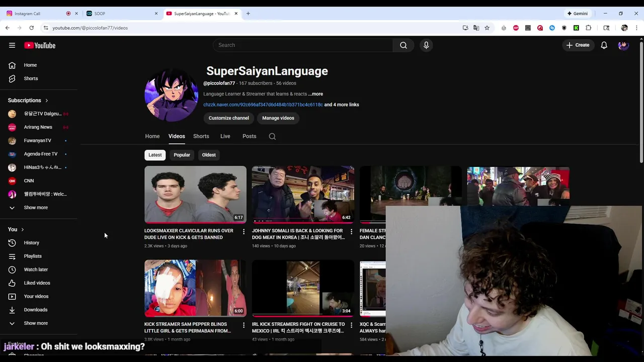Open Kick Streamer Sam Pepper video title
The width and height of the screenshot is (644, 362).
[188, 327]
